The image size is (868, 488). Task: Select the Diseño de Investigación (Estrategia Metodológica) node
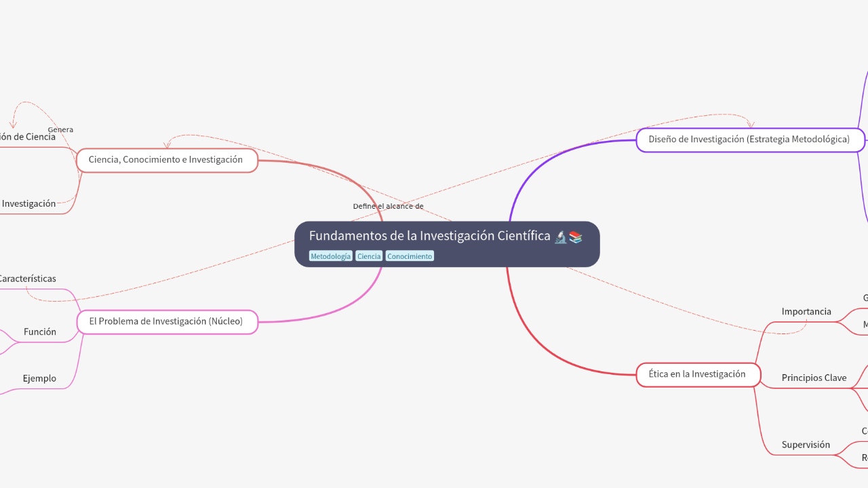[x=749, y=140]
